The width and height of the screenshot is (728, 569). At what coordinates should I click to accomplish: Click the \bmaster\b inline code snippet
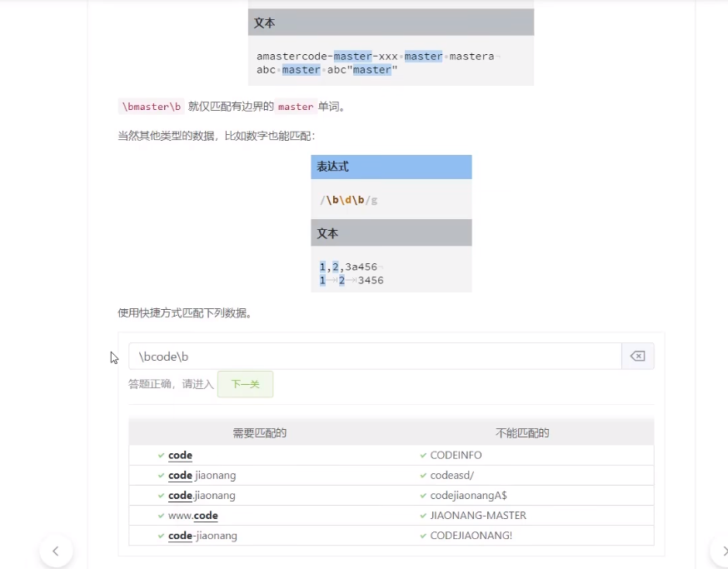pos(151,107)
